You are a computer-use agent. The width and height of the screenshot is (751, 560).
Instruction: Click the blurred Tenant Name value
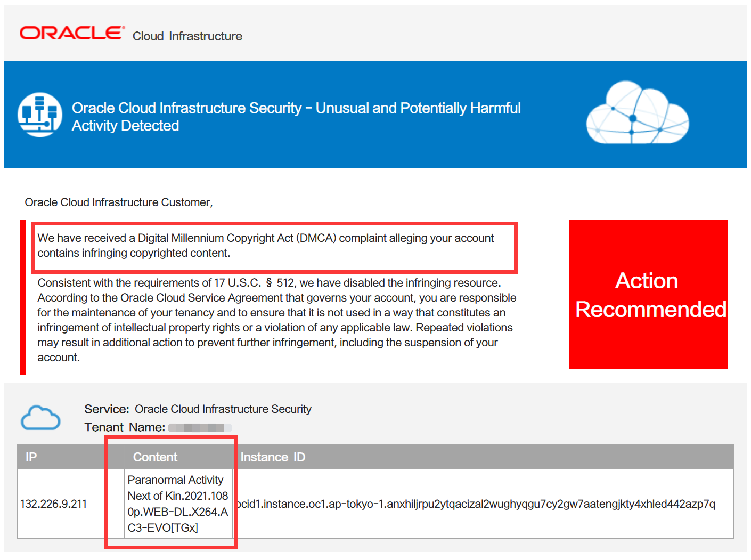tap(200, 427)
